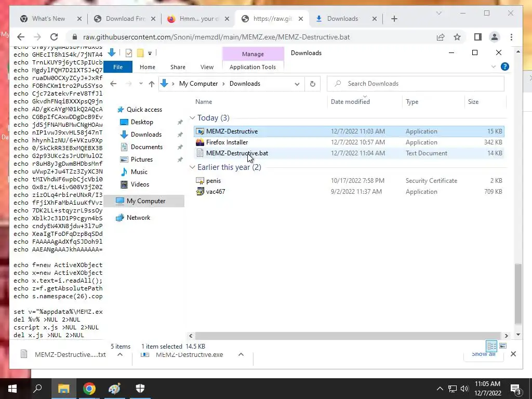Open Windows Start menu

[12, 389]
